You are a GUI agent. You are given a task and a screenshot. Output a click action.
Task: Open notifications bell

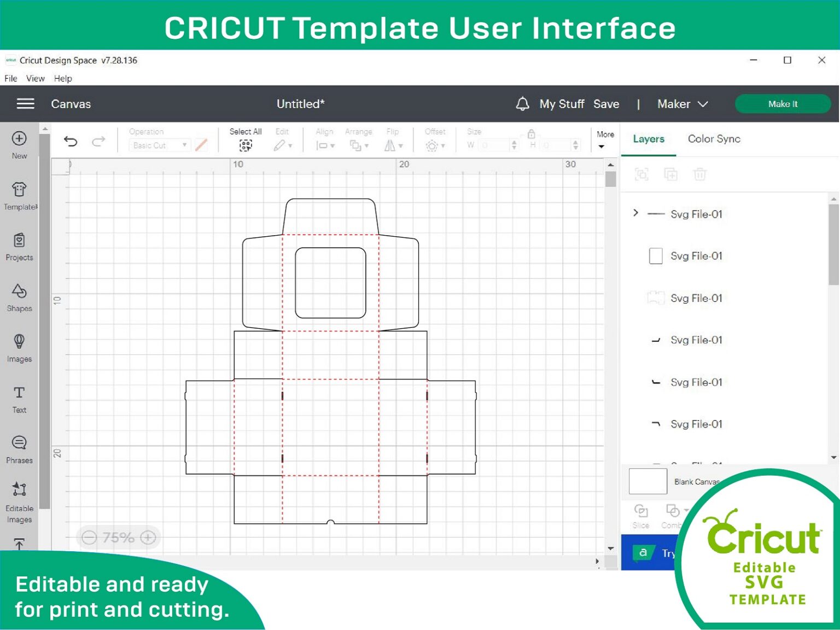tap(522, 103)
